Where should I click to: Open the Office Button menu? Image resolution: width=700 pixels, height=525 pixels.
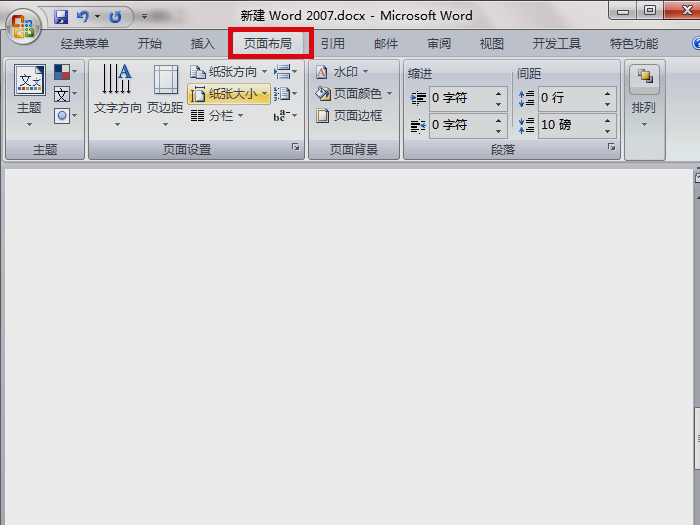[x=23, y=26]
